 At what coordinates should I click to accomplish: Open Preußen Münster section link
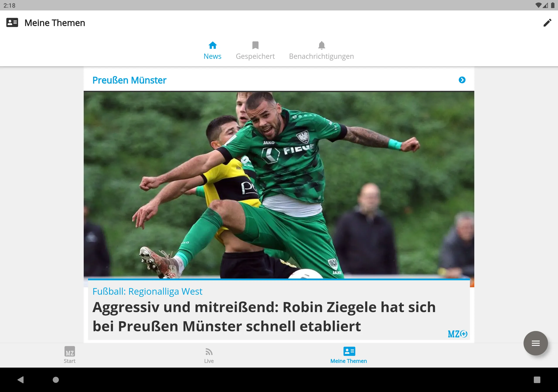coord(129,80)
